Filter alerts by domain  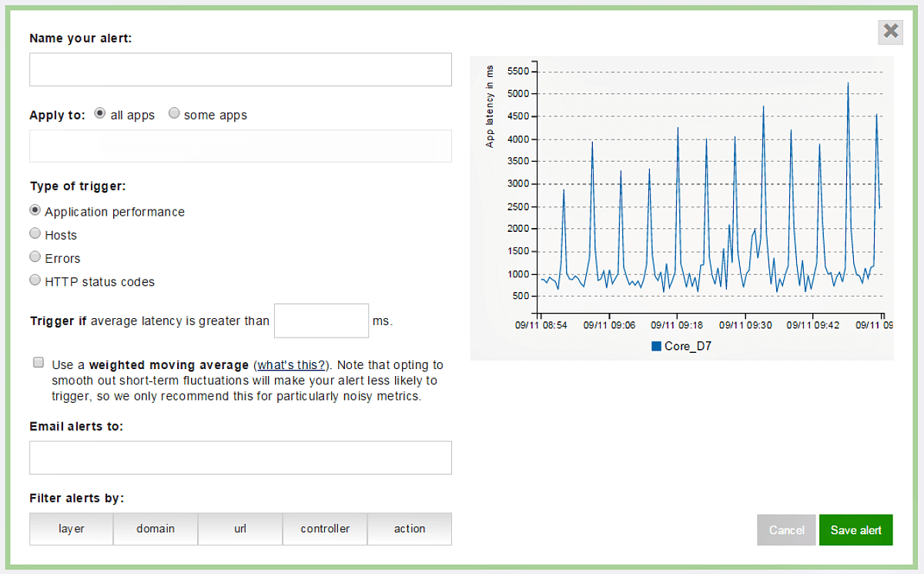(x=156, y=529)
